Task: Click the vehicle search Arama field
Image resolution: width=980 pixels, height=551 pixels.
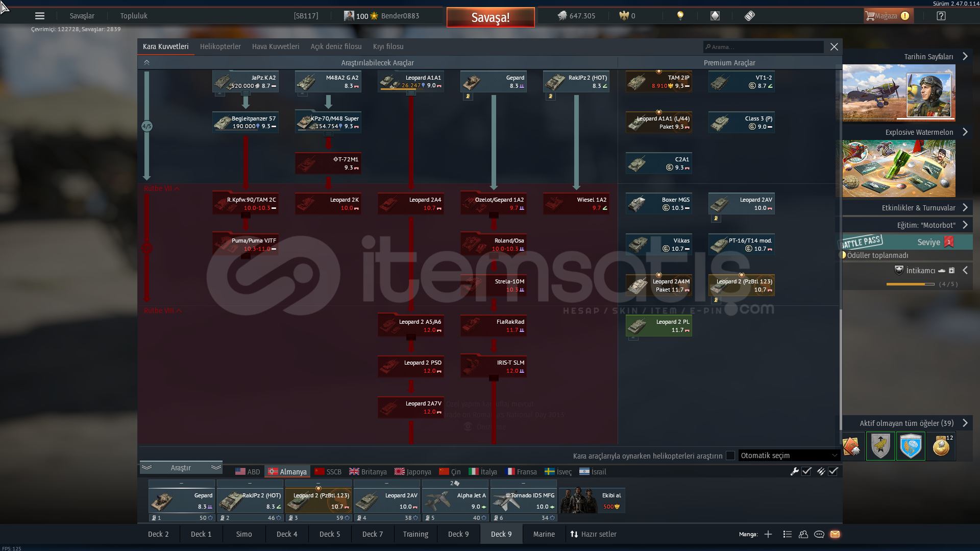Action: click(x=763, y=47)
